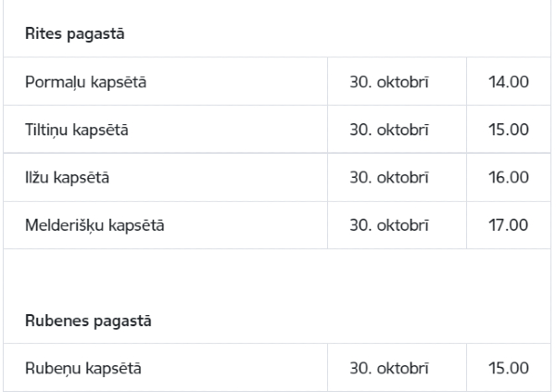Click the 15.00 time for Tiltiņu kapsētā
This screenshot has height=392, width=556.
509,129
